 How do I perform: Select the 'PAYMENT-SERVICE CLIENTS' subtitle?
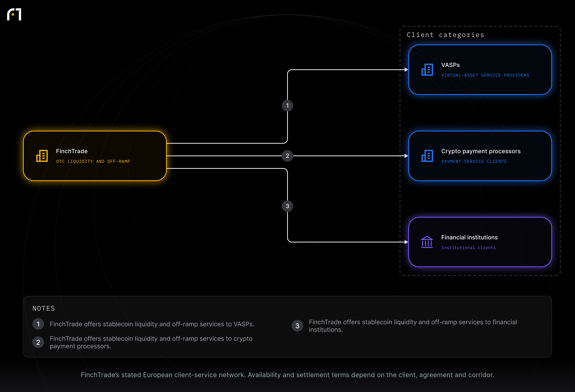(474, 161)
